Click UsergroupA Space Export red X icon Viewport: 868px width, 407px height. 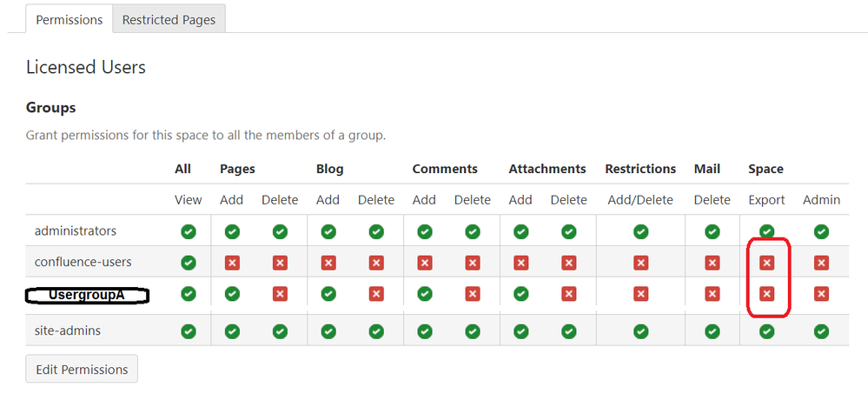(766, 294)
